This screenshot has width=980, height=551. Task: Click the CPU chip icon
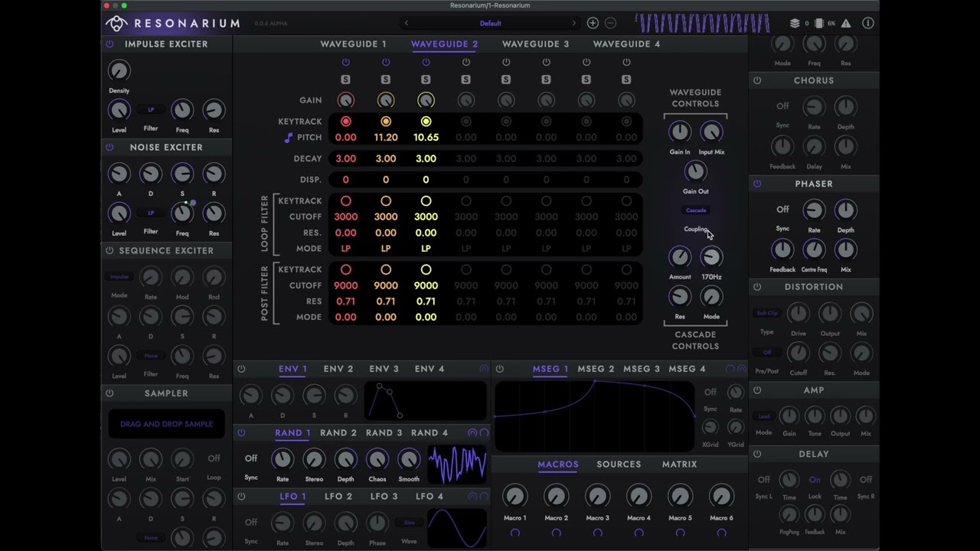(819, 24)
